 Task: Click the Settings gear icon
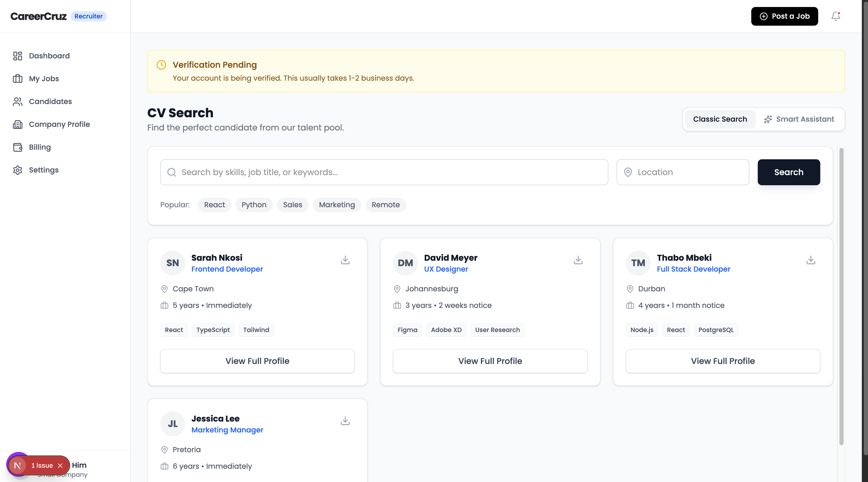(x=18, y=170)
